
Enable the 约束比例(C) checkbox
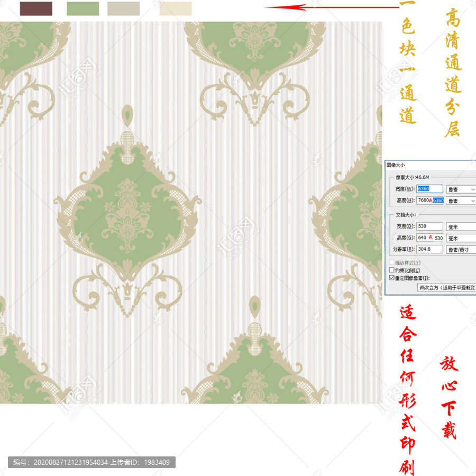(392, 270)
